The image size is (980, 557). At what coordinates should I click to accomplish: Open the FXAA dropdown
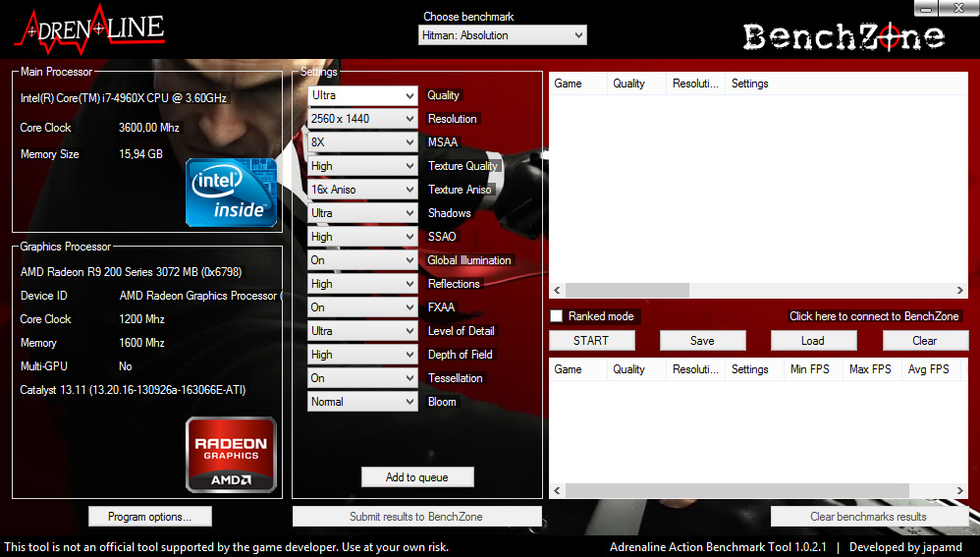tap(362, 307)
